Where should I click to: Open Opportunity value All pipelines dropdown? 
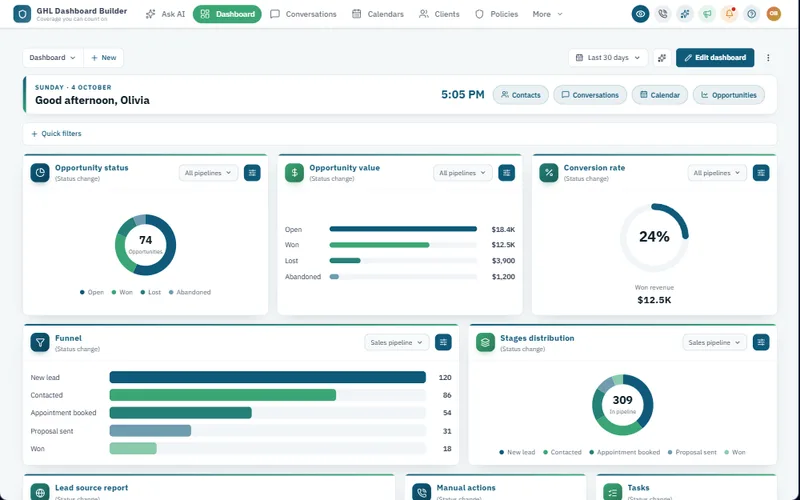tap(463, 173)
